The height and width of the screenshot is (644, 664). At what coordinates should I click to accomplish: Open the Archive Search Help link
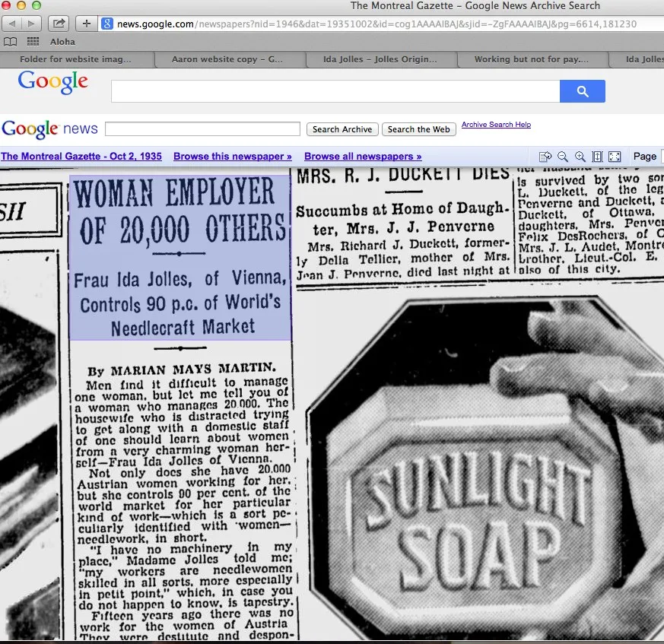[x=496, y=125]
